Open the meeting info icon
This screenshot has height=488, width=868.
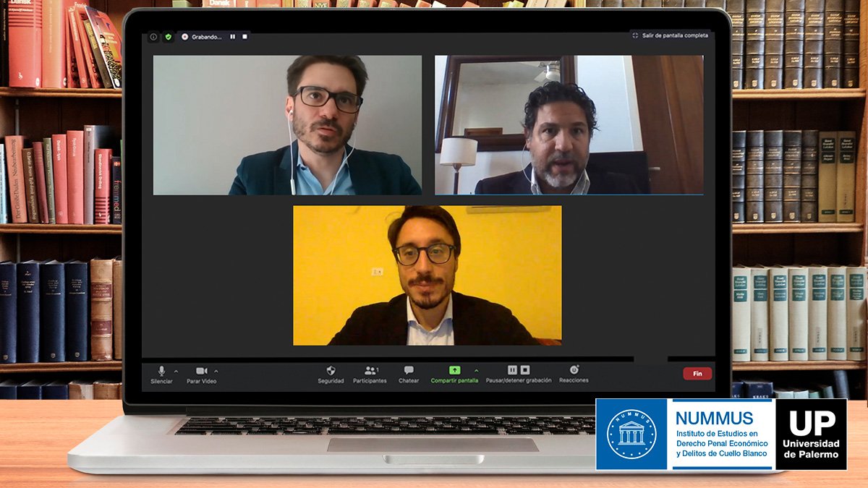[153, 37]
